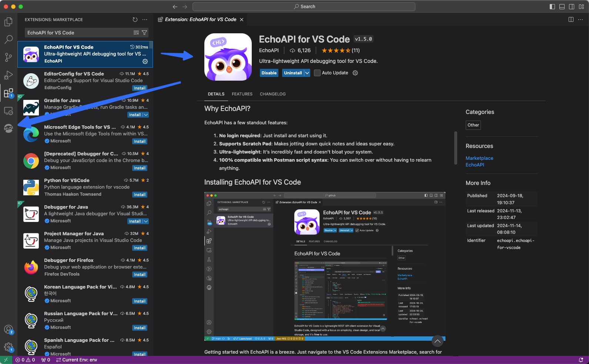Go back using the navigation arrow
Viewport: 589px width, 364px height.
[175, 7]
